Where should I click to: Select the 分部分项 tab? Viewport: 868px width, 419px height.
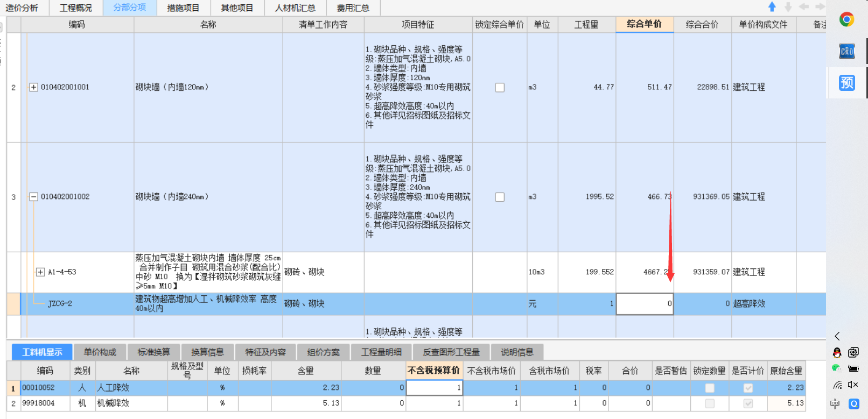(130, 8)
